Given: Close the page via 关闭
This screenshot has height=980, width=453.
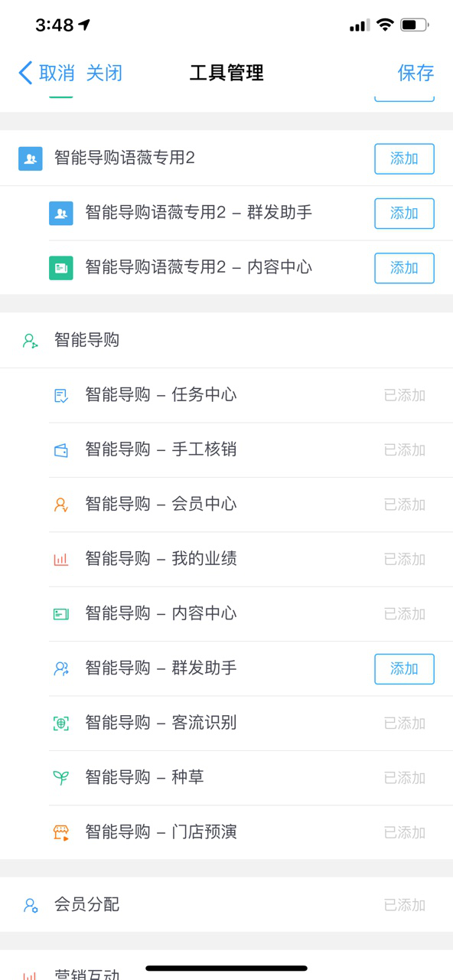Looking at the screenshot, I should tap(104, 73).
